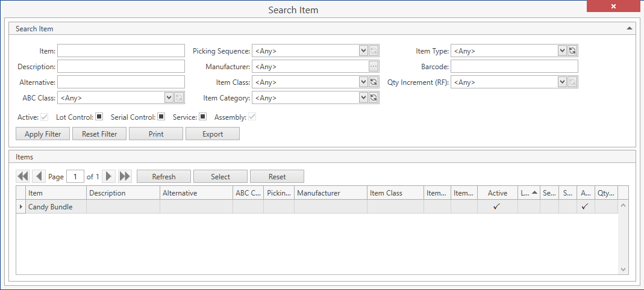
Task: Refresh the Picking Sequence list
Action: click(374, 51)
